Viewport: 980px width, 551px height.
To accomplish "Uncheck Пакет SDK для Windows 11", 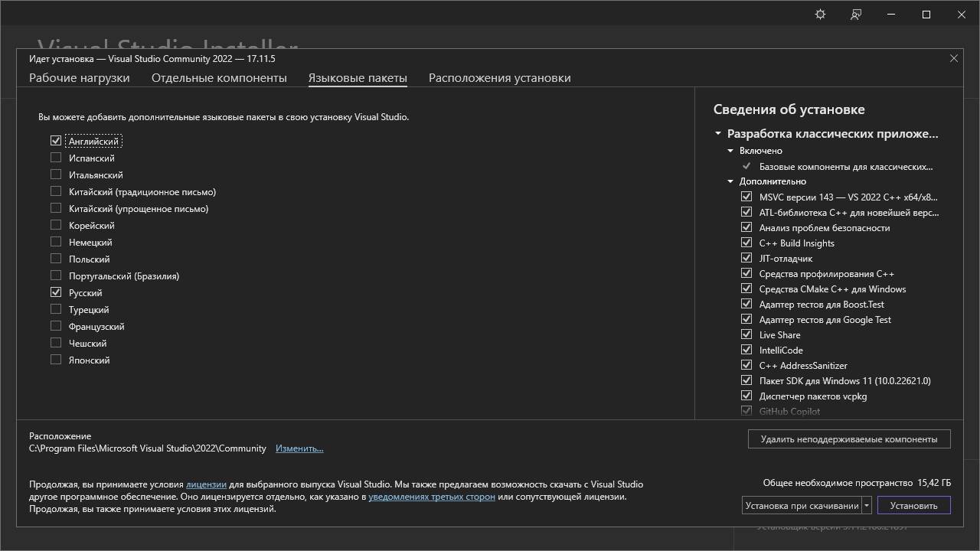I will tap(746, 380).
